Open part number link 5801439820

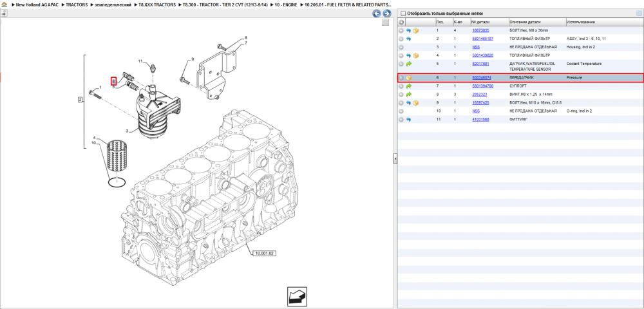click(482, 55)
